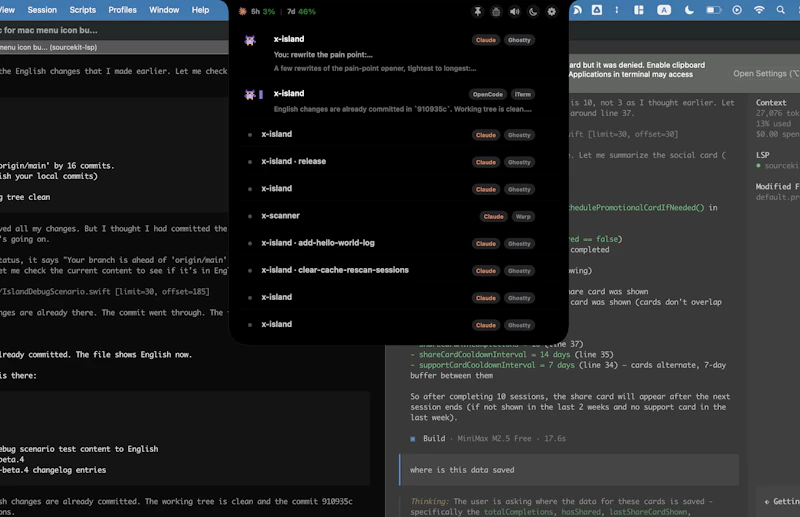800x517 pixels.
Task: Click Ghostty badge in add-hello-world-log row
Action: pyautogui.click(x=519, y=243)
